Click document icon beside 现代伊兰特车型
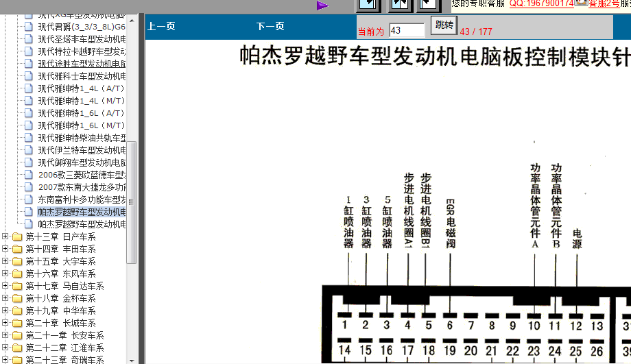Image resolution: width=631 pixels, height=364 pixels. pyautogui.click(x=29, y=150)
